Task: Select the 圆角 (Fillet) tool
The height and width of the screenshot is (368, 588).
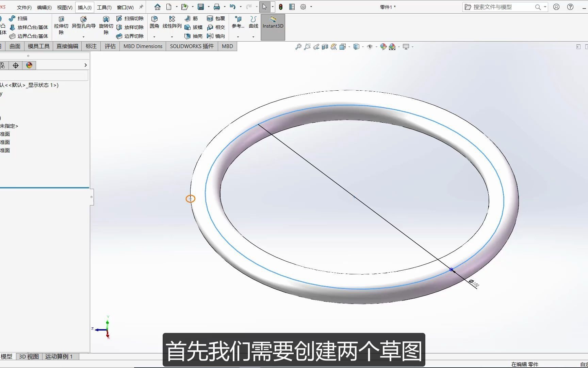Action: point(155,22)
